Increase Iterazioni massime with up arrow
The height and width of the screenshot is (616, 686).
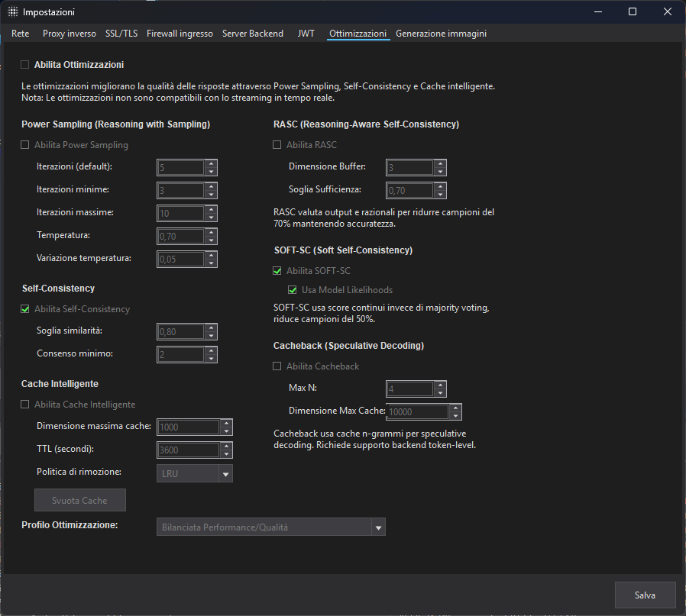(x=212, y=209)
